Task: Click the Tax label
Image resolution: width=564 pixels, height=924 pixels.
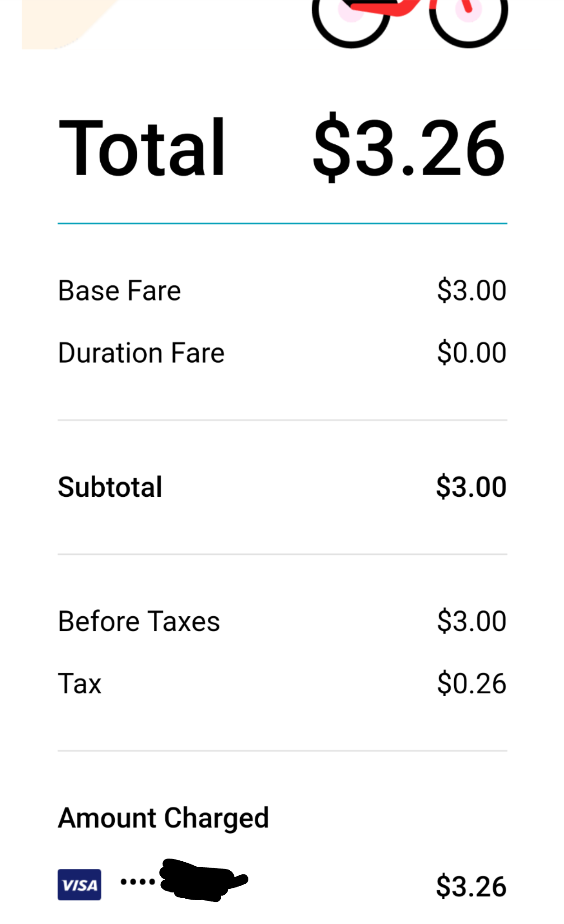Action: click(80, 684)
